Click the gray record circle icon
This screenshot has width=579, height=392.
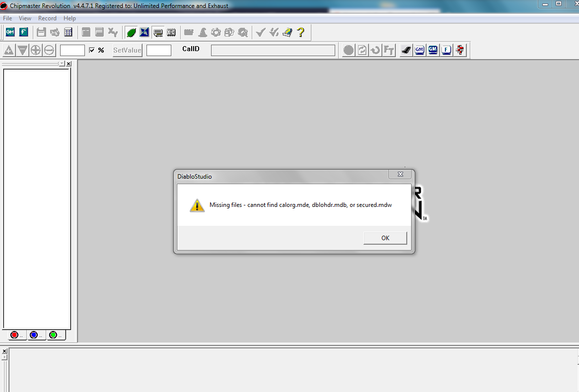tap(348, 50)
